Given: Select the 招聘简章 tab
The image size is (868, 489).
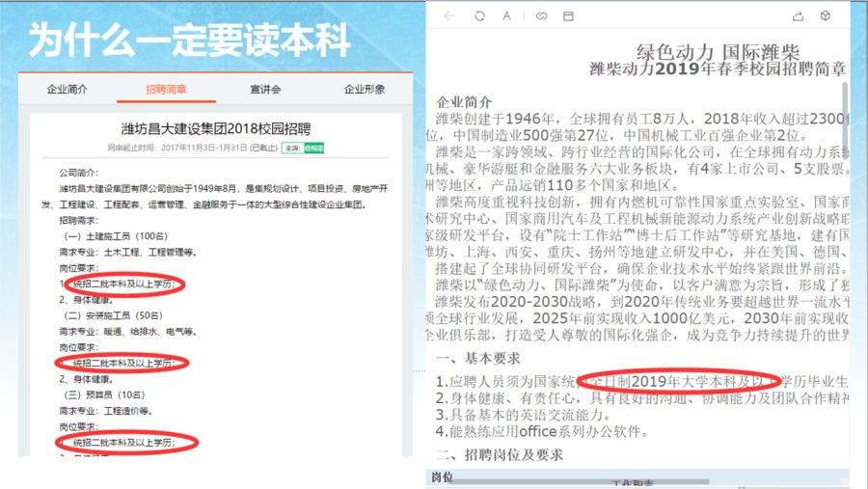Looking at the screenshot, I should (166, 89).
